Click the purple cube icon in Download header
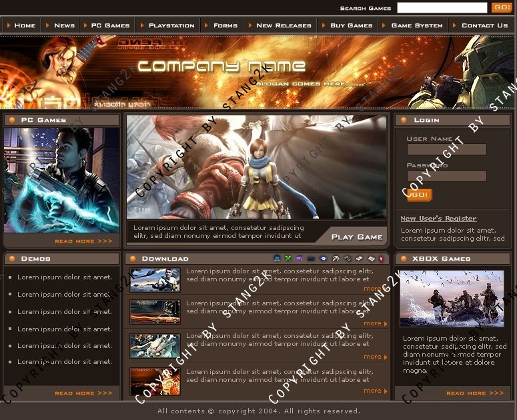 click(x=299, y=259)
